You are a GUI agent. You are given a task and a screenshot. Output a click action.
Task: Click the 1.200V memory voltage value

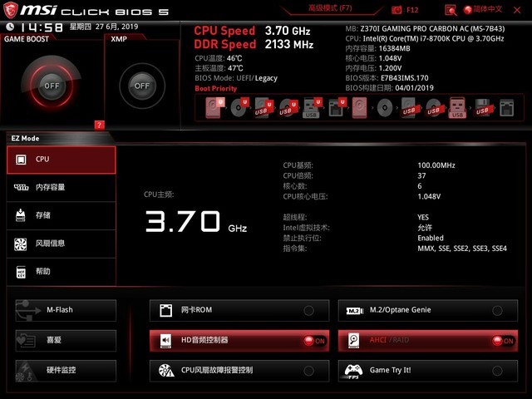390,68
